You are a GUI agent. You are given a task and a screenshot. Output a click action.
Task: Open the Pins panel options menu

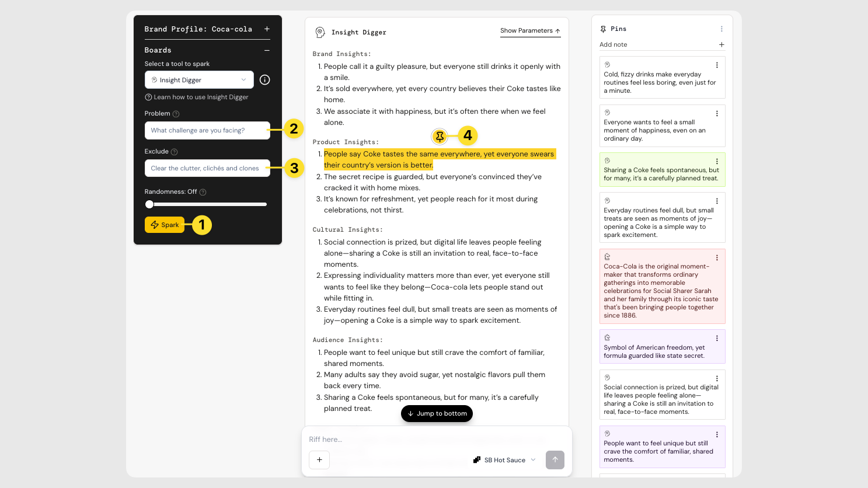[721, 29]
